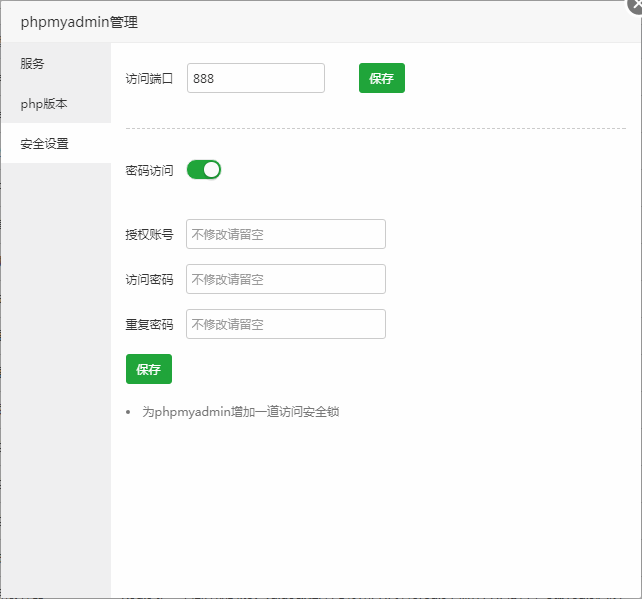Click the 访问端口 label text

149,78
